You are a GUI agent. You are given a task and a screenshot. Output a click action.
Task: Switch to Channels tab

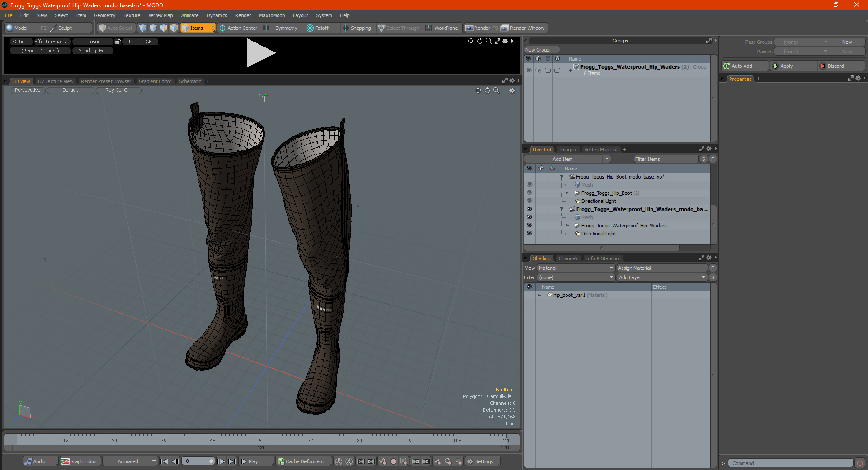pos(568,258)
